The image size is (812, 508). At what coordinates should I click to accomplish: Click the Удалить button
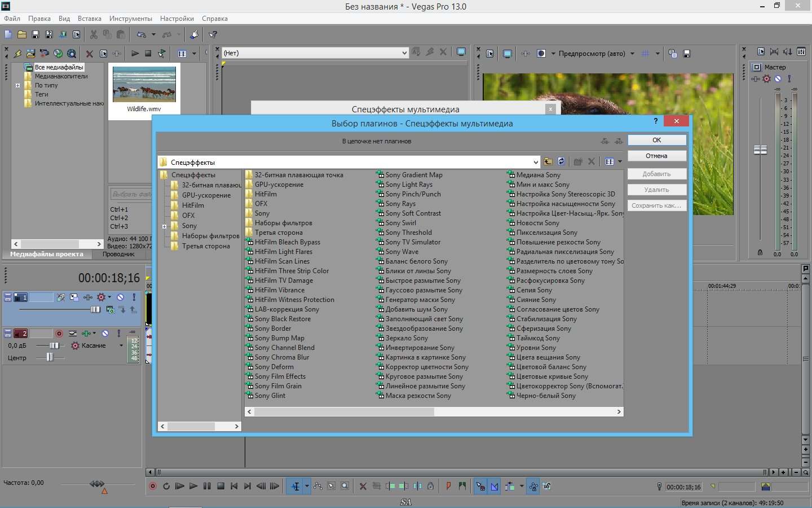coord(657,190)
